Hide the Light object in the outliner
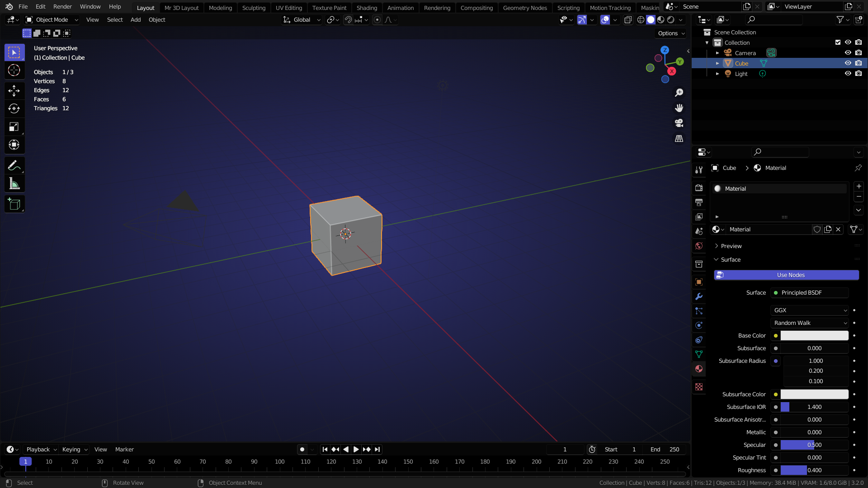The height and width of the screenshot is (488, 868). click(848, 73)
